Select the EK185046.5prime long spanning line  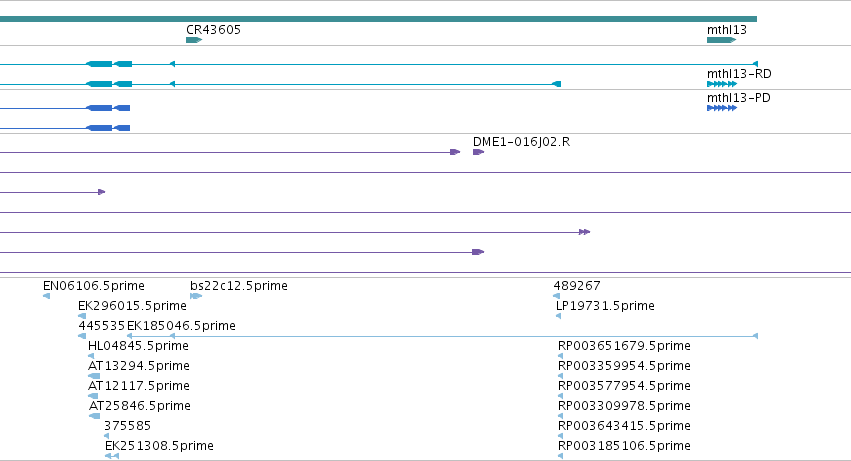pyautogui.click(x=442, y=336)
